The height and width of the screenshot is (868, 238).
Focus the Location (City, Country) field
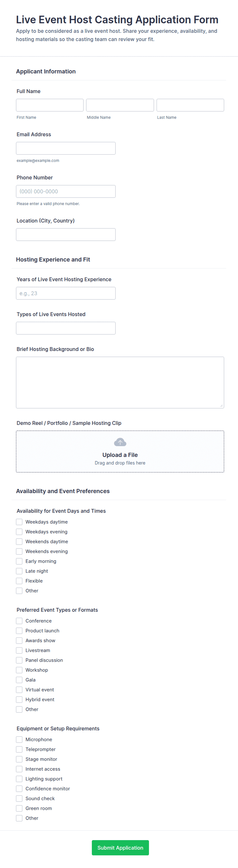coord(66,235)
